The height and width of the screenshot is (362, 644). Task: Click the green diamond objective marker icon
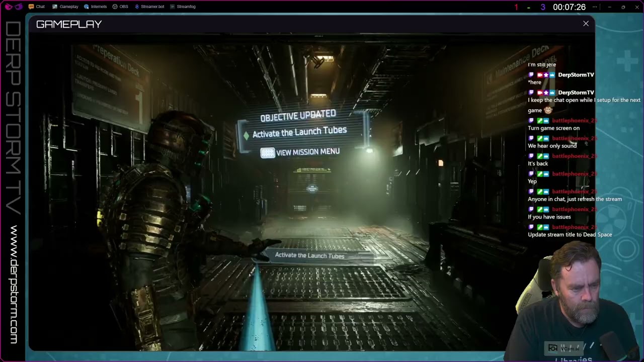coord(246,135)
